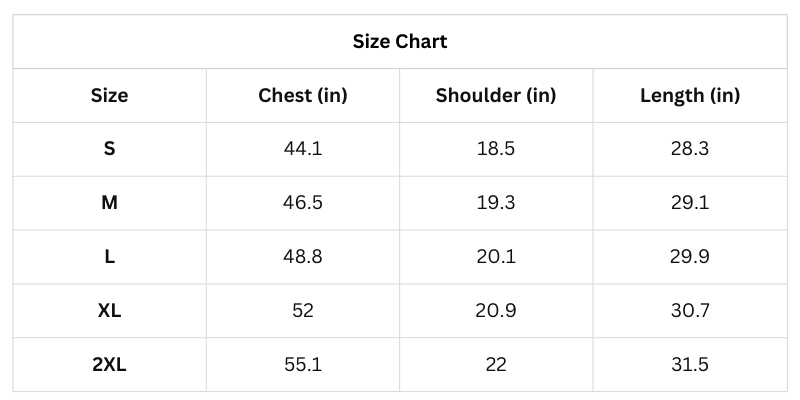This screenshot has width=800, height=400.
Task: Select the S size row label
Action: click(110, 149)
